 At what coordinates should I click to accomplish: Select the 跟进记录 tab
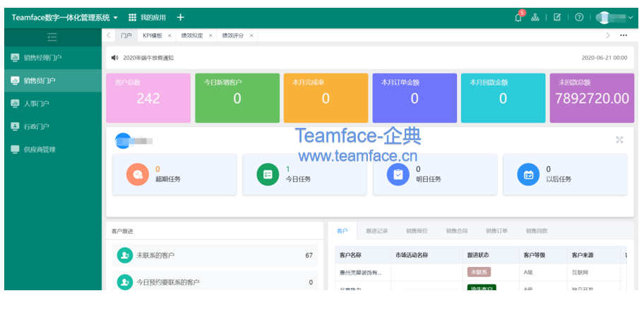376,231
